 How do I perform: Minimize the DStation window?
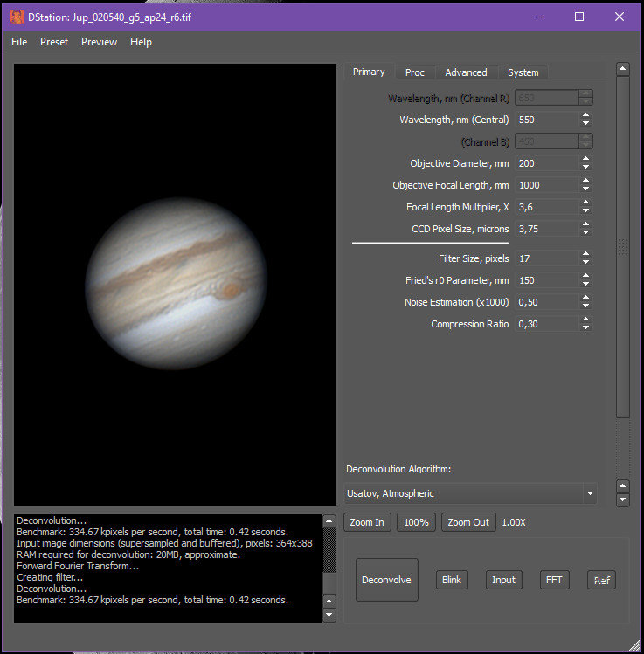pos(540,17)
